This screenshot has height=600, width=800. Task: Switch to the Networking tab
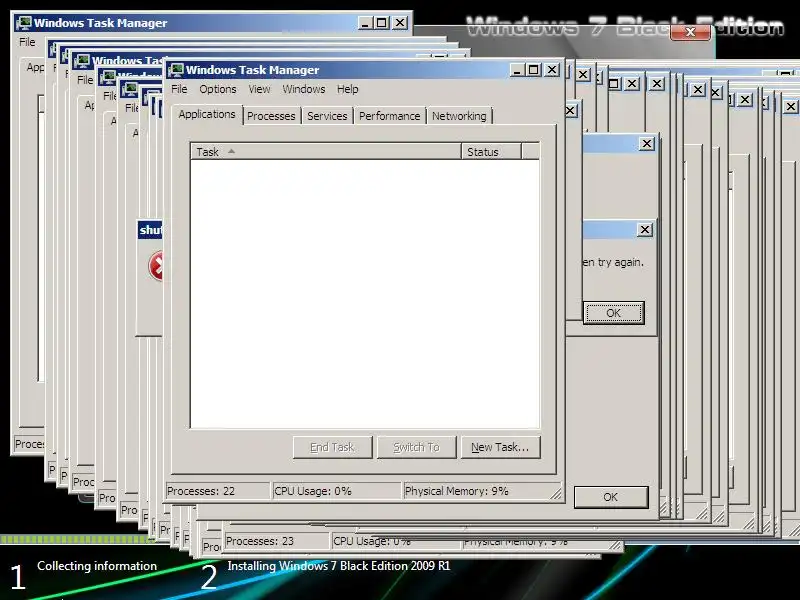pos(459,116)
